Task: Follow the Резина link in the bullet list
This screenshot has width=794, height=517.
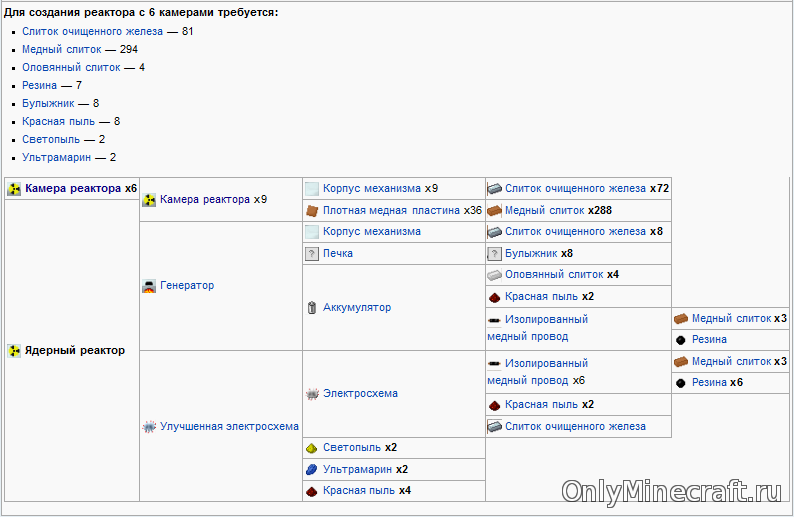Action: pyautogui.click(x=39, y=85)
